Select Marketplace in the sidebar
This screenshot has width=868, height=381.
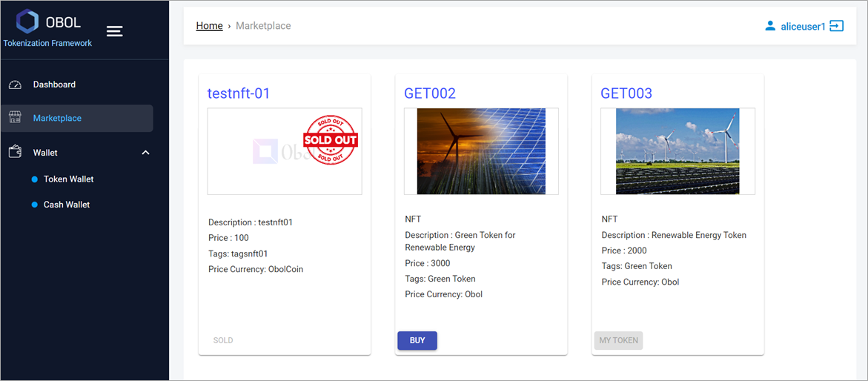(x=57, y=118)
